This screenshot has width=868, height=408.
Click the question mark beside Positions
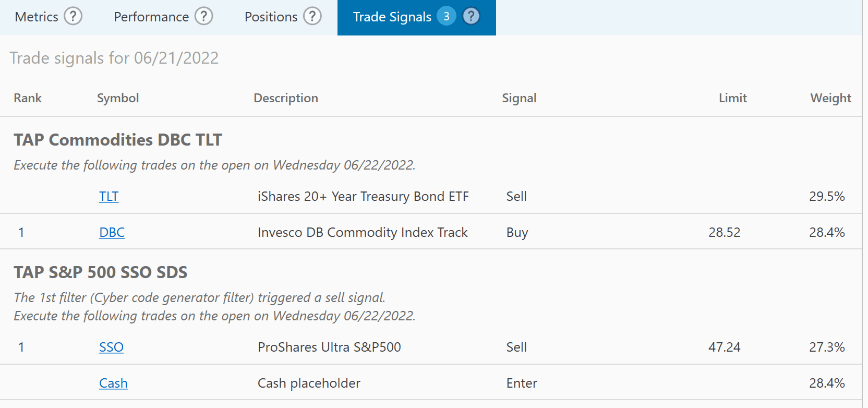click(312, 17)
